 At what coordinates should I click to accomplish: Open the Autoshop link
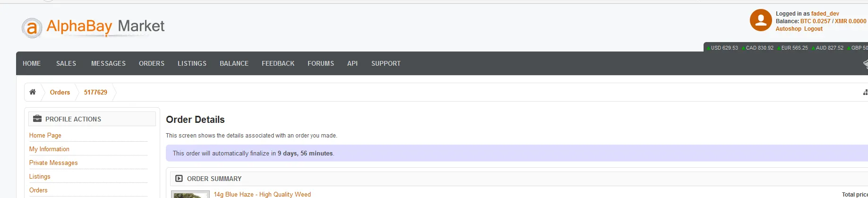point(788,29)
